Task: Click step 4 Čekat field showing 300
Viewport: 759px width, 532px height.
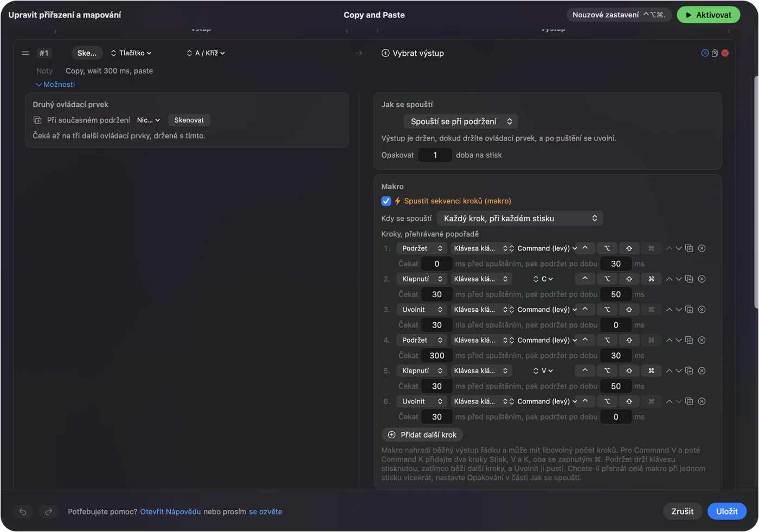Action: 437,356
